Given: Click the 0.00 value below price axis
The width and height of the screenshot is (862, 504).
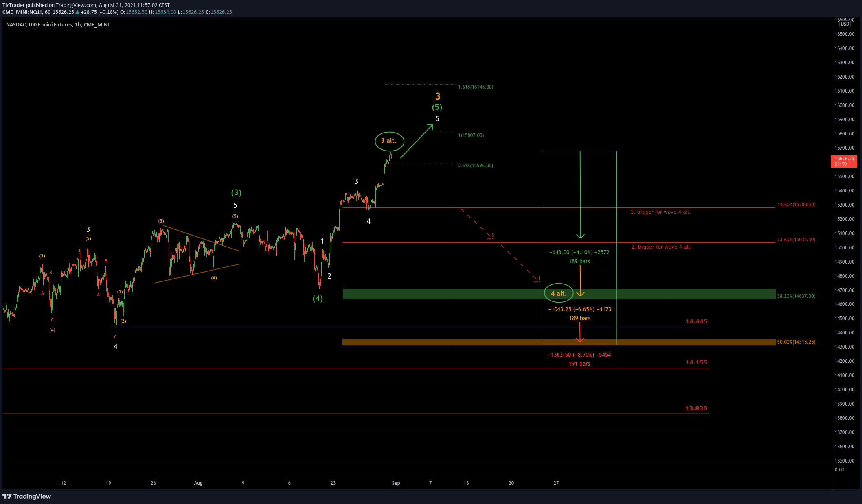Looking at the screenshot, I should tap(839, 470).
